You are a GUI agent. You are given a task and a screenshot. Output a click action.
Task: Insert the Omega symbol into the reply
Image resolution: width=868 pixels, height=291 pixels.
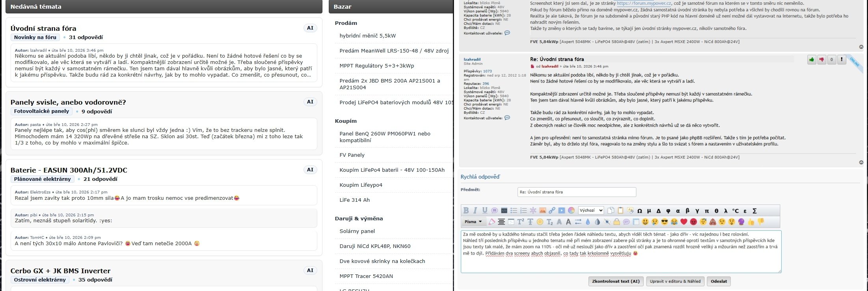639,211
